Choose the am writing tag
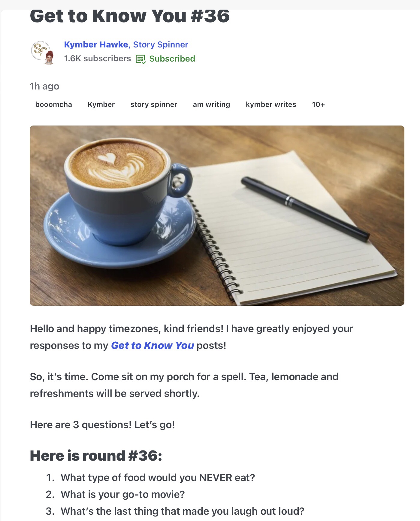420x521 pixels. (x=211, y=105)
